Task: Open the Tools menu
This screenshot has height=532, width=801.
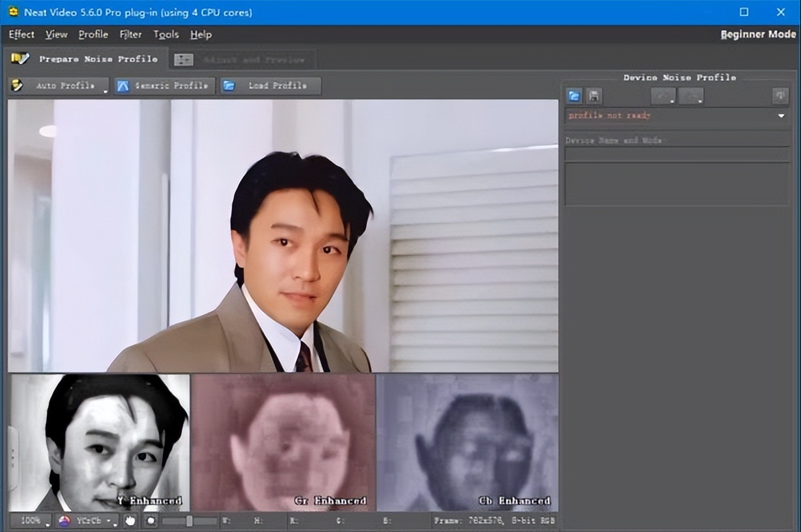Action: point(166,34)
